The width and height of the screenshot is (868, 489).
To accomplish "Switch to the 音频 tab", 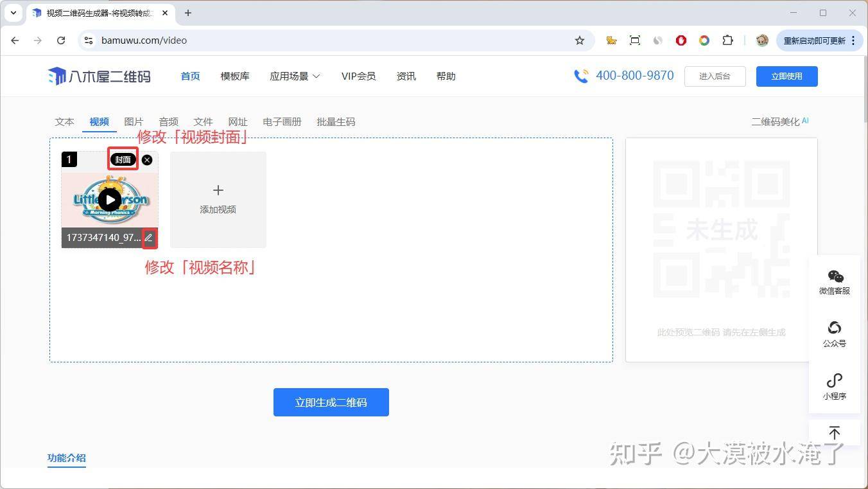I will [168, 121].
